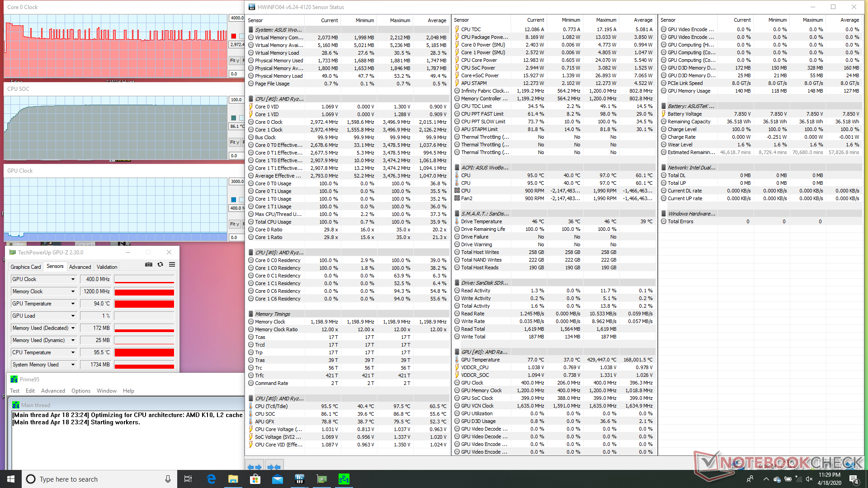Open the Validation tab in GPU-Z
This screenshot has height=488, width=868.
[x=107, y=267]
